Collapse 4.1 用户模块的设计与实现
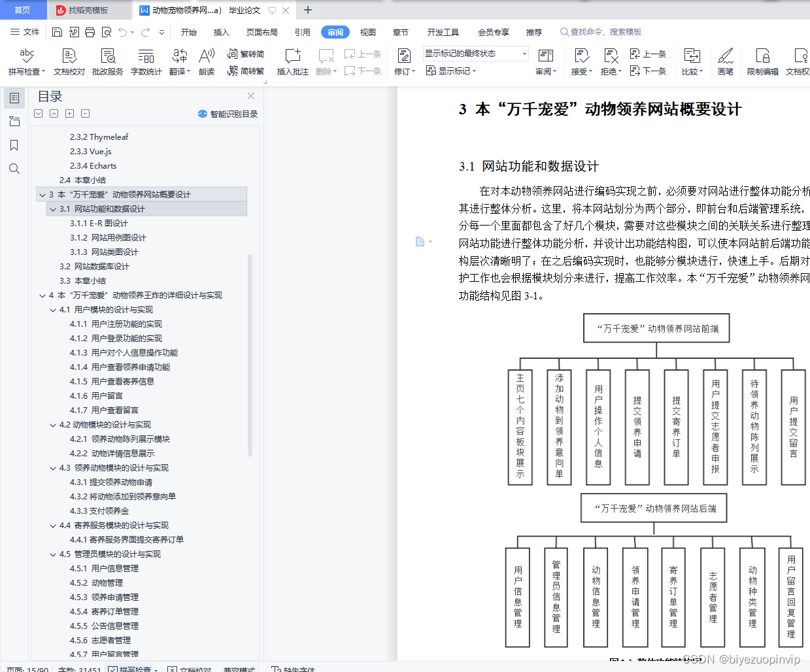 (53, 310)
